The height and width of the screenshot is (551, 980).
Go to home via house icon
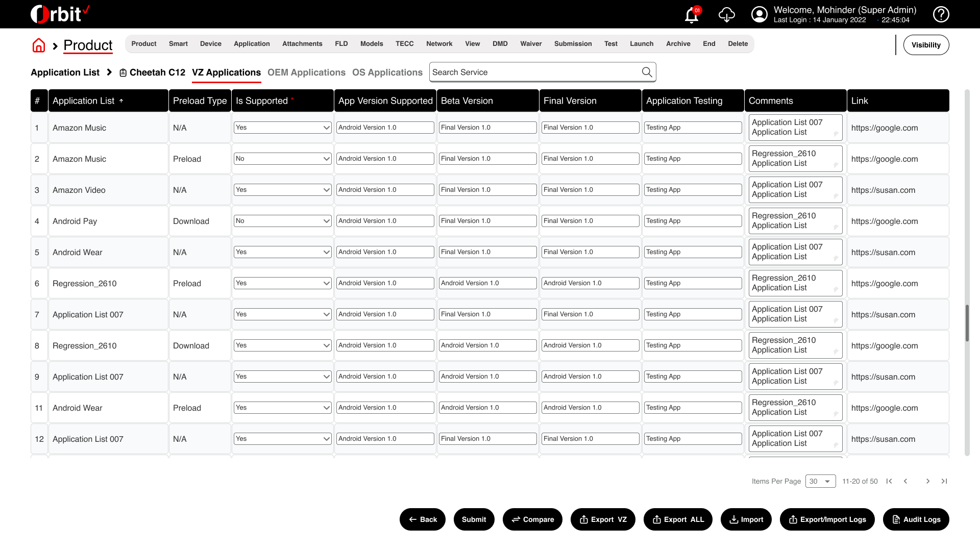(x=39, y=45)
